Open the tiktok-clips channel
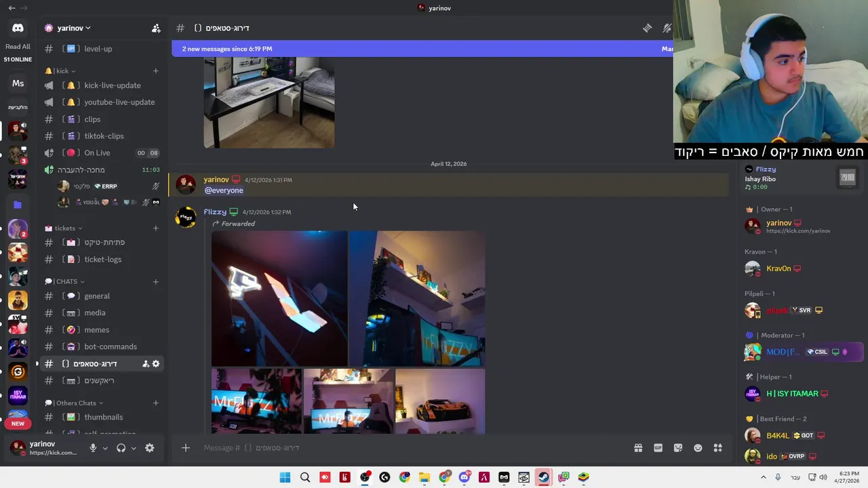Viewport: 868px width, 488px height. [x=102, y=136]
